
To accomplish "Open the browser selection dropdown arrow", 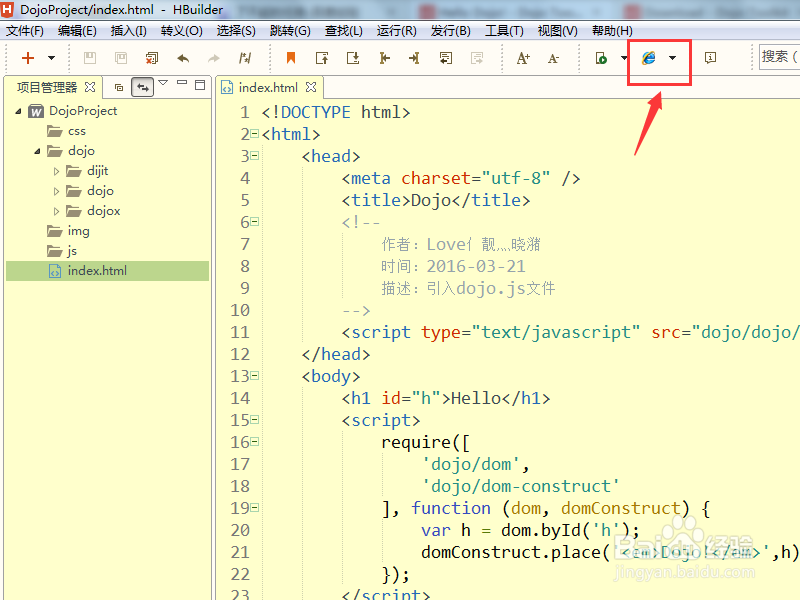I will [x=672, y=58].
